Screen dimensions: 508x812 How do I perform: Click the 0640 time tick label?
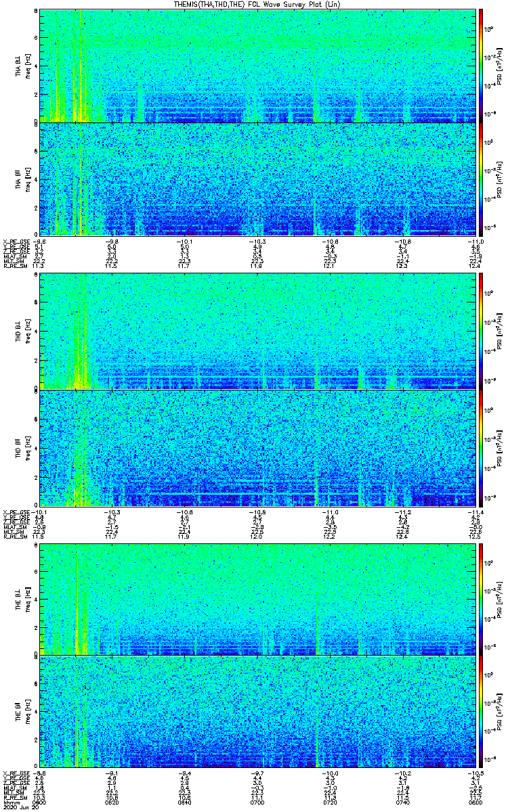(185, 803)
